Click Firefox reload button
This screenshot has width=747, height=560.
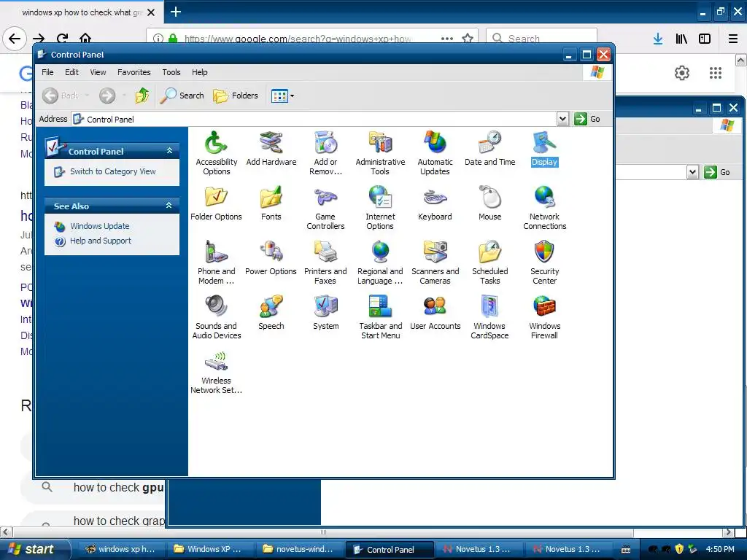[x=63, y=38]
